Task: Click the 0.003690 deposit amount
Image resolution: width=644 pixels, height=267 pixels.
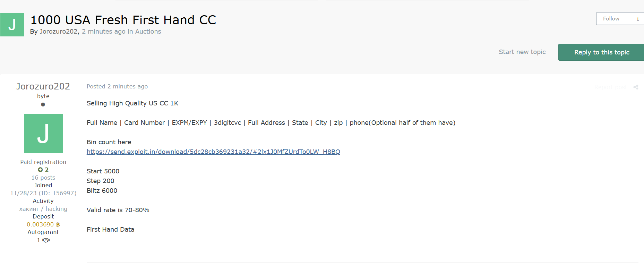Action: tap(40, 224)
